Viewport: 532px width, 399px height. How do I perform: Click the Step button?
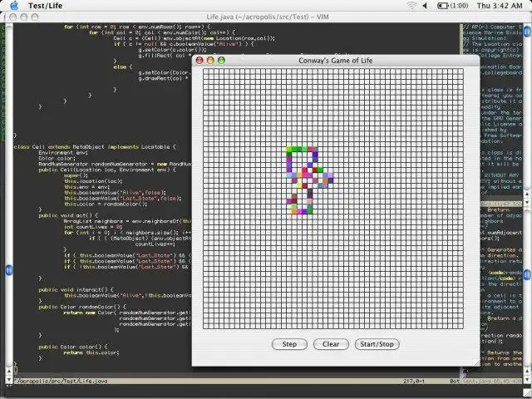click(x=289, y=344)
